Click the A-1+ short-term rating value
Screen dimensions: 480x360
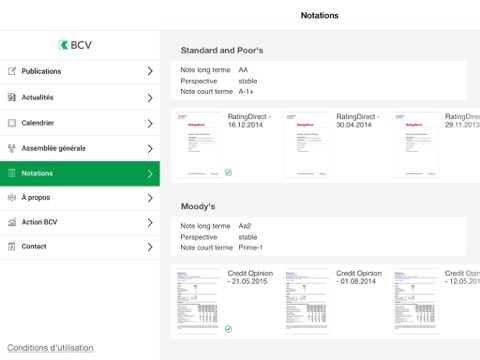(x=246, y=91)
